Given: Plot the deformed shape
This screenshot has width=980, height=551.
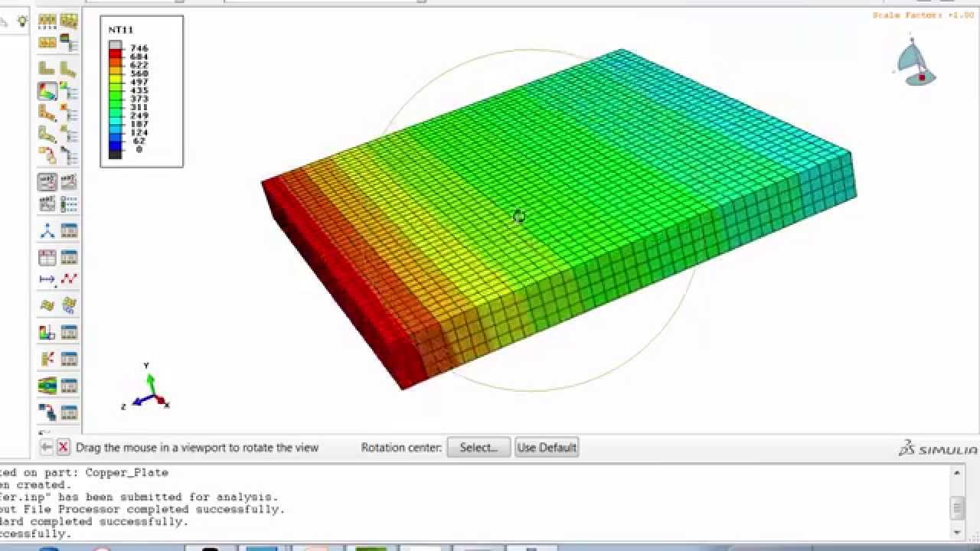Looking at the screenshot, I should [68, 69].
